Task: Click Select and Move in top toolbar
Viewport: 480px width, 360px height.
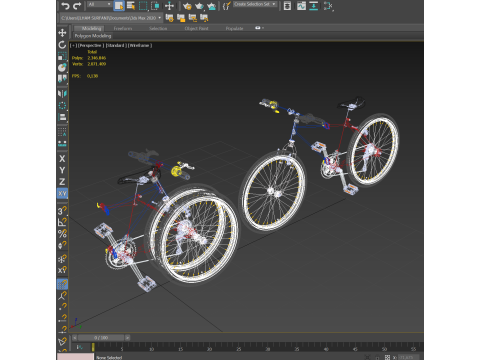Action: (x=169, y=6)
